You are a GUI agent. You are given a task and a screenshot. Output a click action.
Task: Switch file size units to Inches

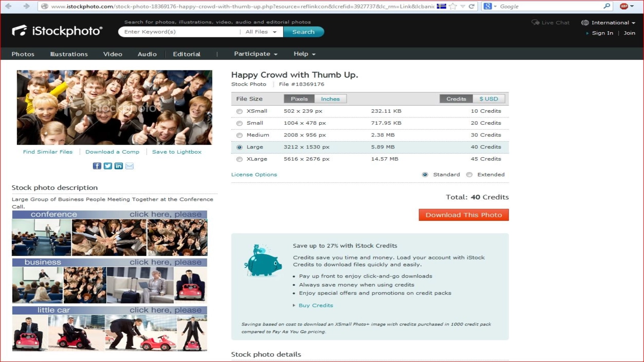click(330, 99)
